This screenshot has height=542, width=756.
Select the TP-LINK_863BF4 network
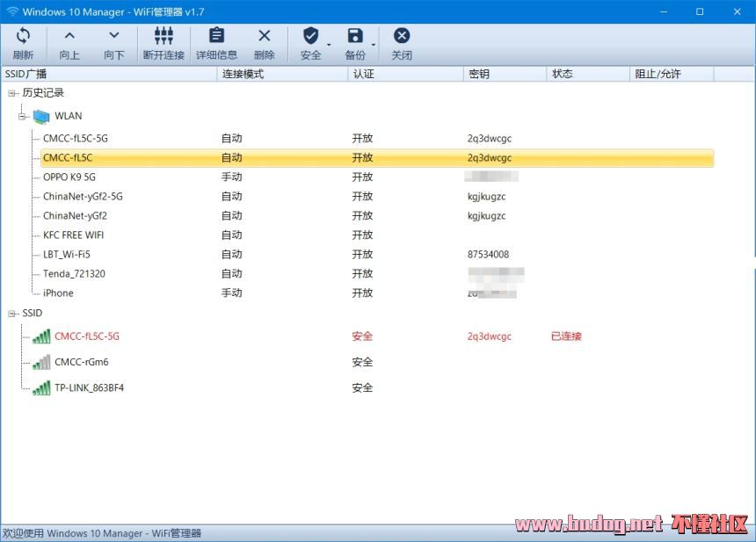tap(89, 387)
